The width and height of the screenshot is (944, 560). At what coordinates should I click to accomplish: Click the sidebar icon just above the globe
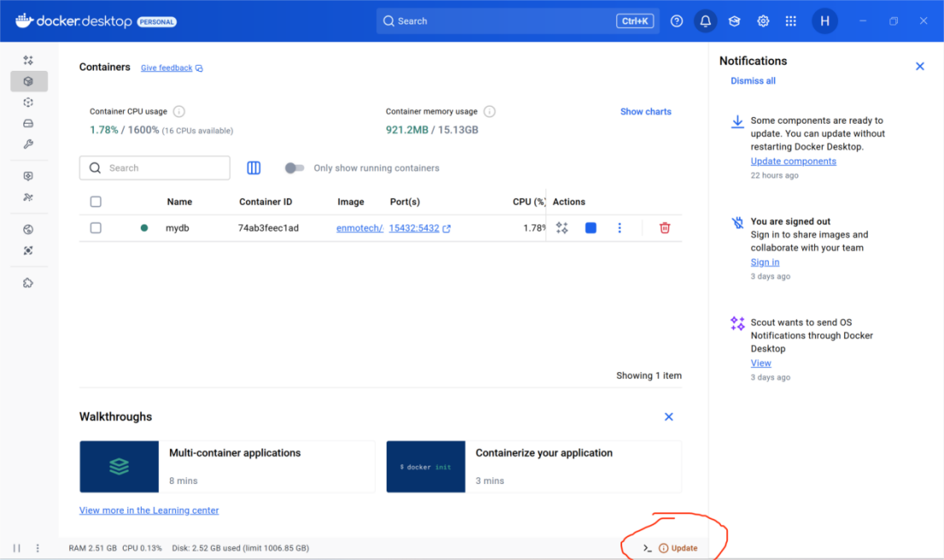28,197
